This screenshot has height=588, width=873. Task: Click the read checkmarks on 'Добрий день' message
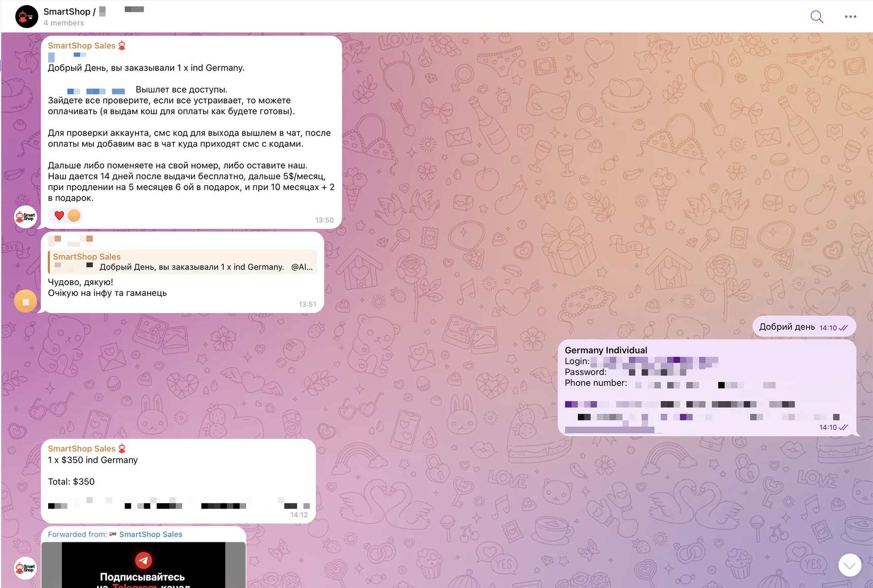click(844, 328)
